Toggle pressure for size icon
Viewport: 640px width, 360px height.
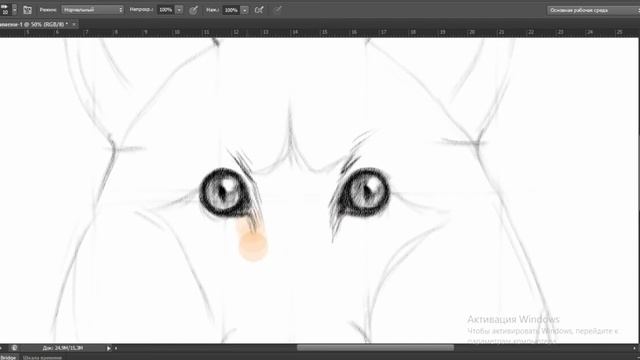pos(278,10)
